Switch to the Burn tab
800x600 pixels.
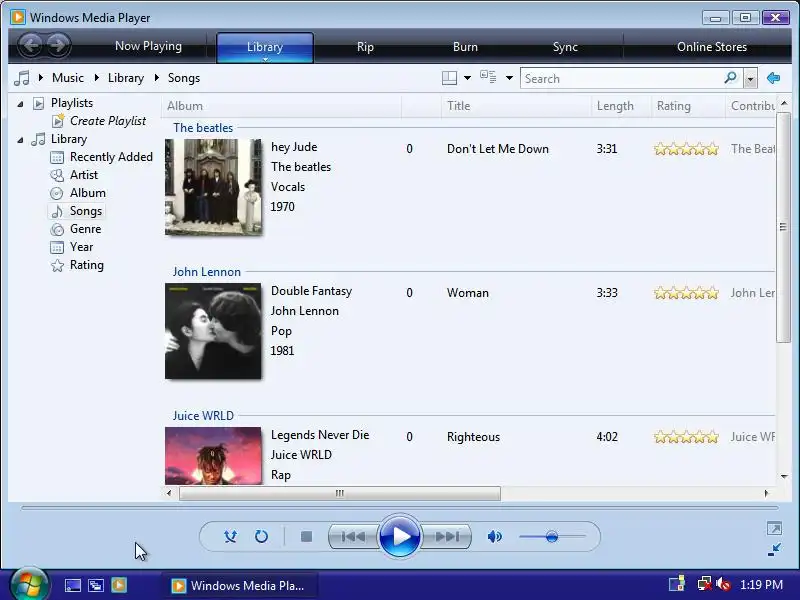tap(465, 46)
